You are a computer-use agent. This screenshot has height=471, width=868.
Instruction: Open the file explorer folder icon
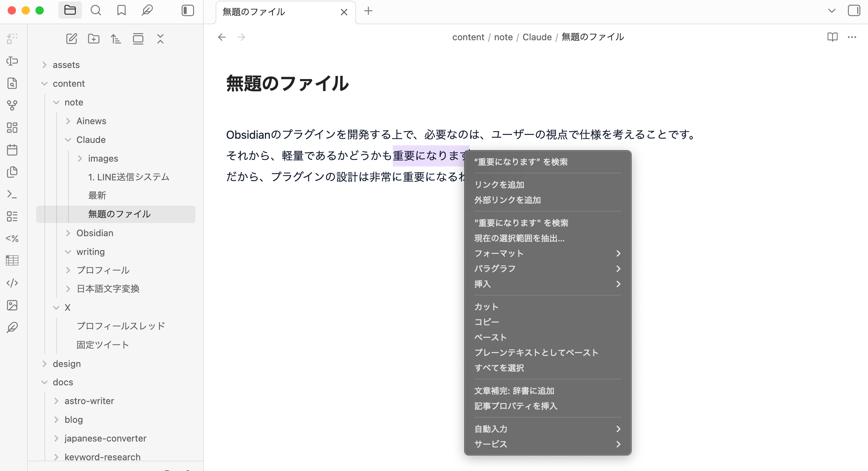[x=70, y=10]
